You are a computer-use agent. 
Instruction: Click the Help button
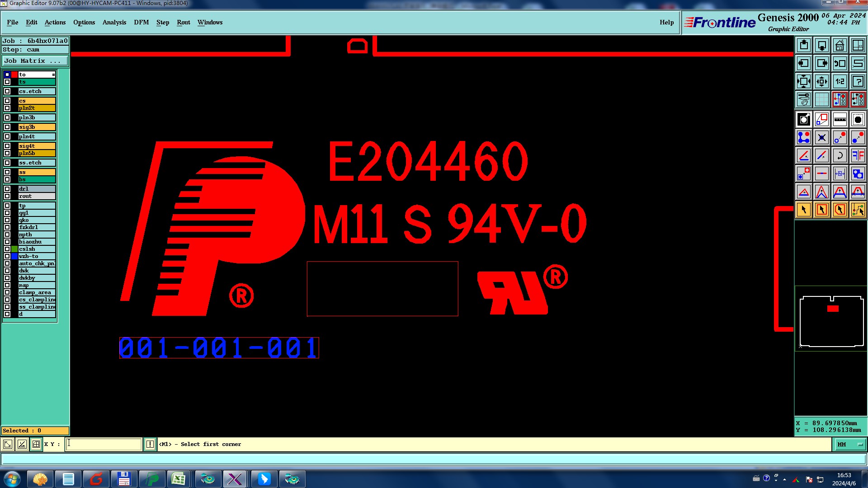[666, 22]
